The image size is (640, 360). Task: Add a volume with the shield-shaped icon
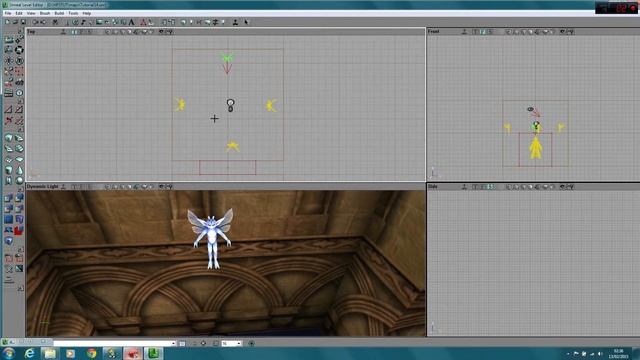pos(9,241)
